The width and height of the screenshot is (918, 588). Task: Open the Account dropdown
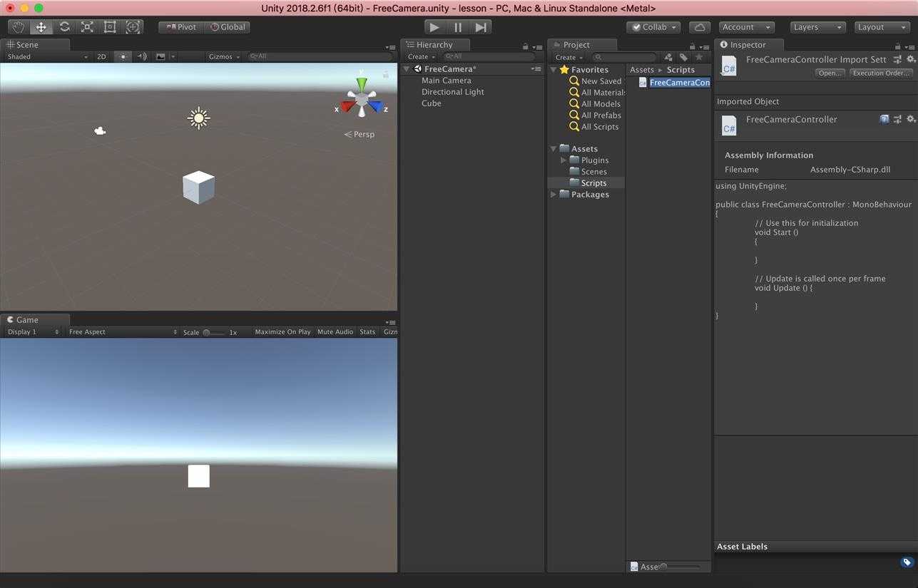(747, 27)
